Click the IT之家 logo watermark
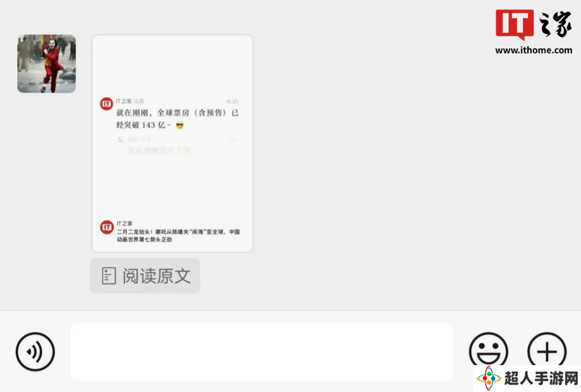Screen dimensions: 581x392 point(534,24)
